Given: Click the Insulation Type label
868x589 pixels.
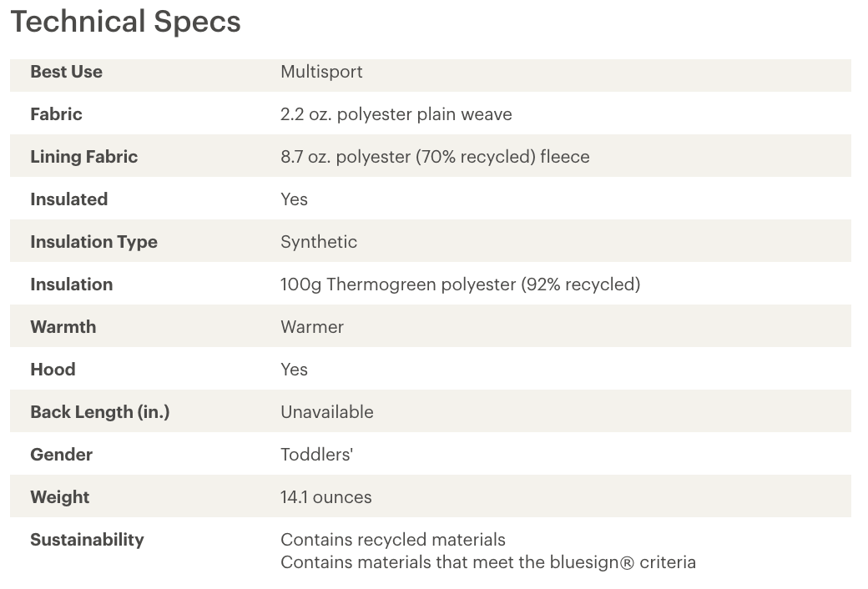Looking at the screenshot, I should click(x=94, y=242).
